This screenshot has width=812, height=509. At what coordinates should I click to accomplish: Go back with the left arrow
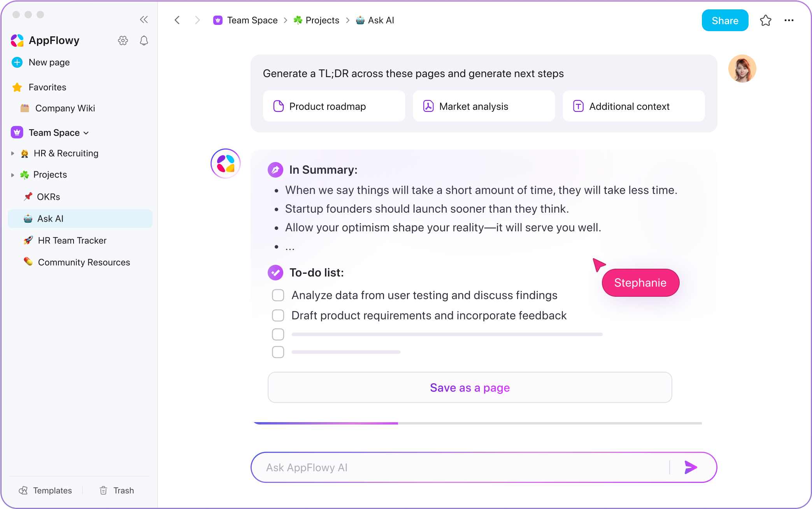coord(177,20)
